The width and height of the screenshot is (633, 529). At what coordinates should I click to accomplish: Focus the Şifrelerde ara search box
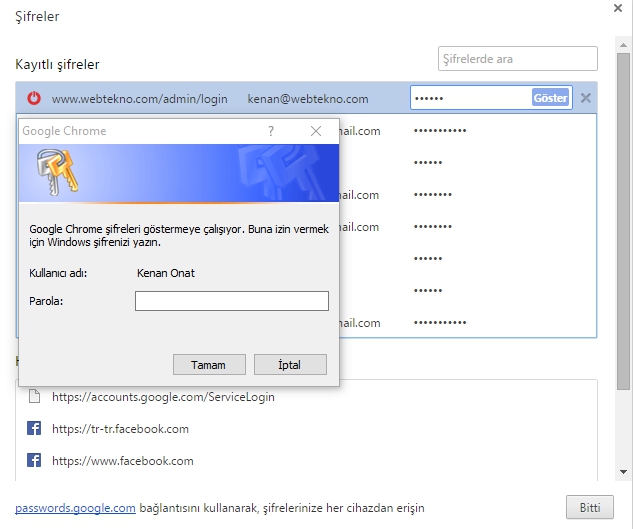click(518, 59)
